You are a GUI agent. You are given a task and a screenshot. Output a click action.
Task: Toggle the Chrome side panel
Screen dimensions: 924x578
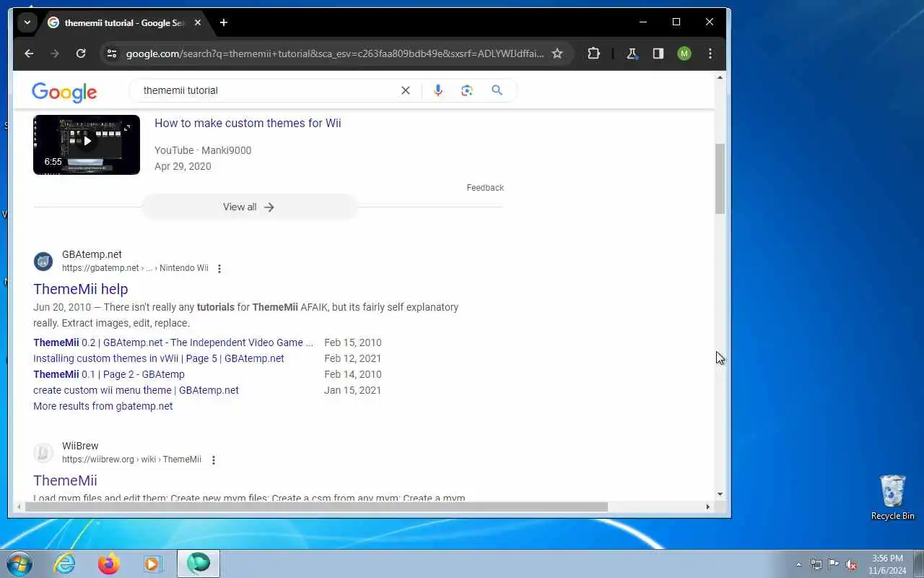point(658,53)
